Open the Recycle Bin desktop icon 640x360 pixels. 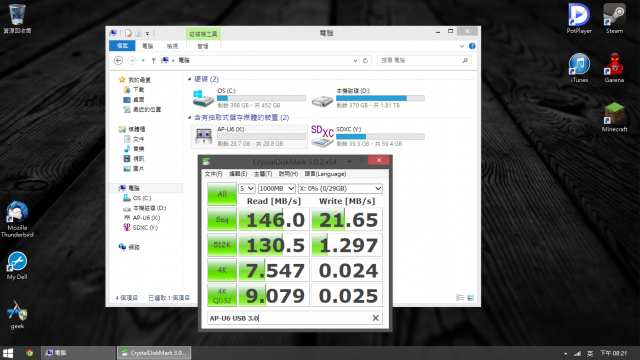point(17,18)
